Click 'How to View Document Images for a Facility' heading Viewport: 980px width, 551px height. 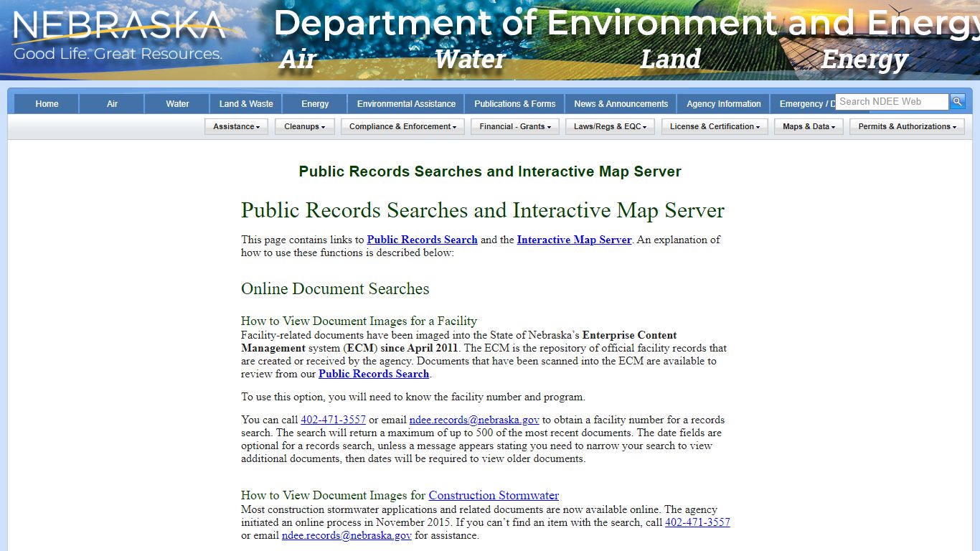[359, 321]
